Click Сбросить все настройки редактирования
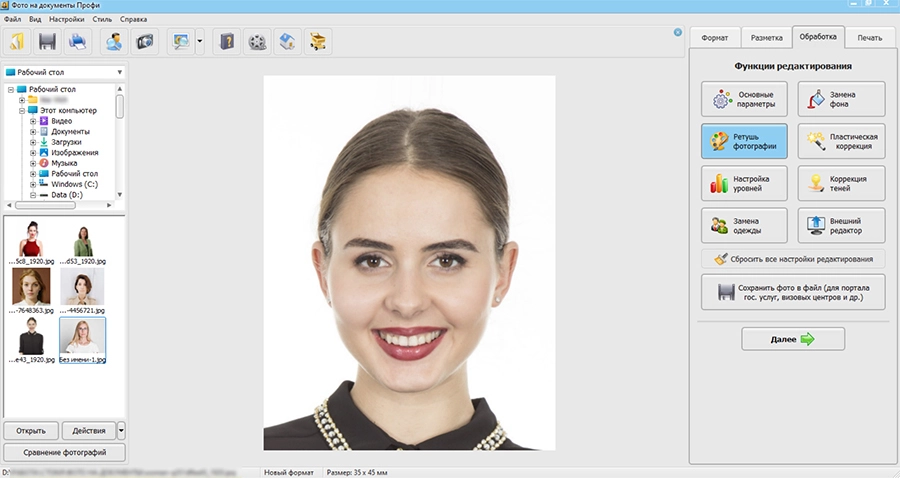This screenshot has height=478, width=900. pyautogui.click(x=793, y=259)
